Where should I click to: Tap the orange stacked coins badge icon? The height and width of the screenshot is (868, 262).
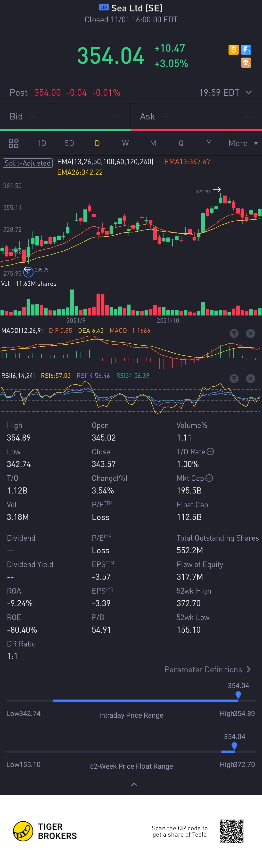click(246, 63)
